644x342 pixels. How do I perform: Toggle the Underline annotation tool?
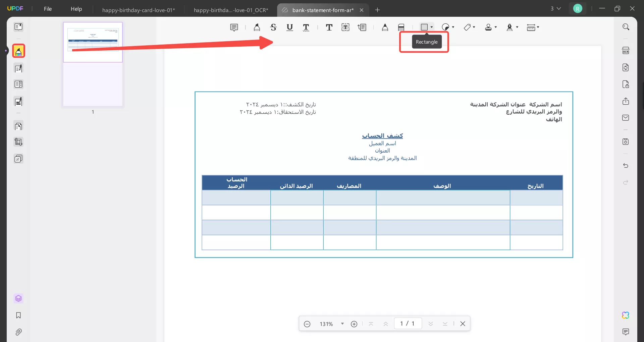point(290,27)
